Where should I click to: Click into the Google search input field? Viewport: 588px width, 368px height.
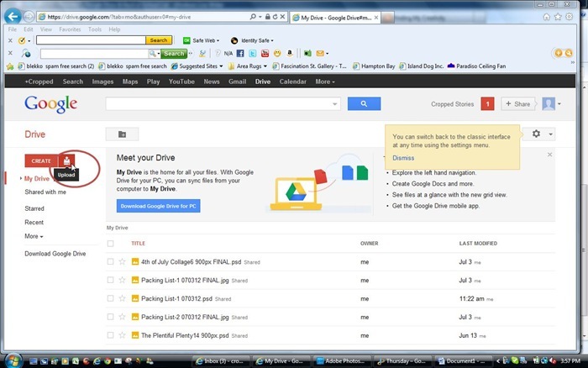pyautogui.click(x=222, y=103)
